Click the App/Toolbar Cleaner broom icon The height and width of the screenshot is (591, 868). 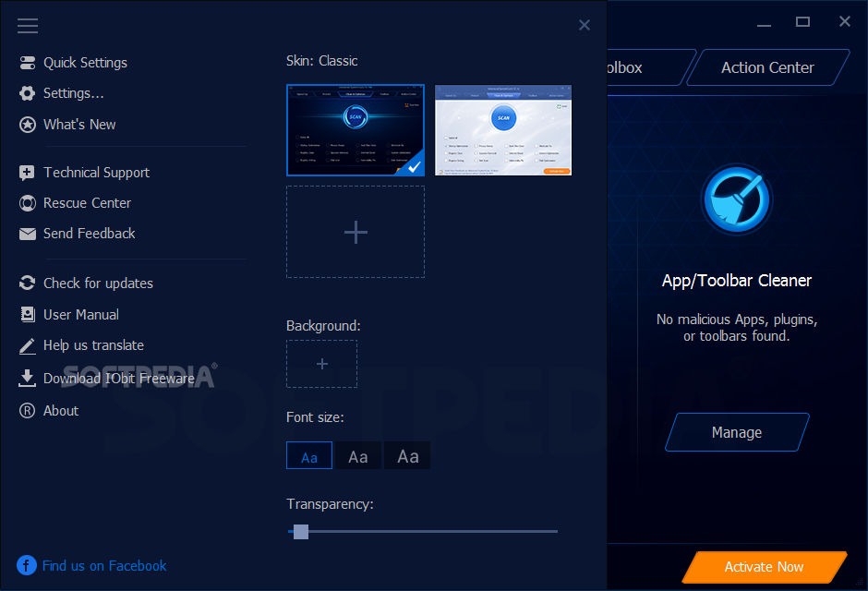(736, 199)
